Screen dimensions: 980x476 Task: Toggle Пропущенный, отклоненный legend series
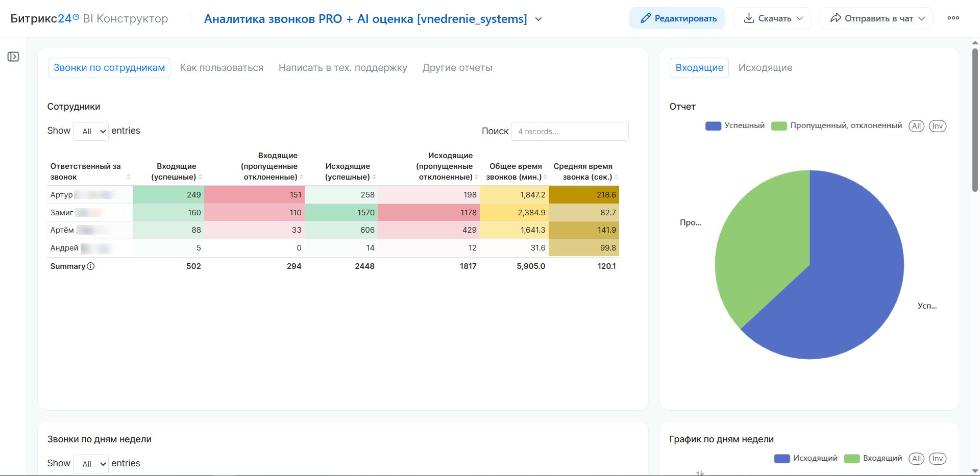coord(837,126)
